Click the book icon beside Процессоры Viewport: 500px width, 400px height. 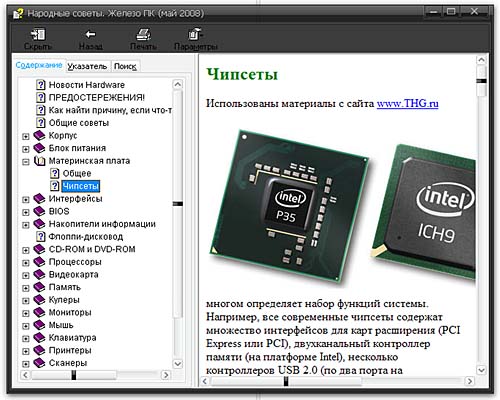(39, 262)
